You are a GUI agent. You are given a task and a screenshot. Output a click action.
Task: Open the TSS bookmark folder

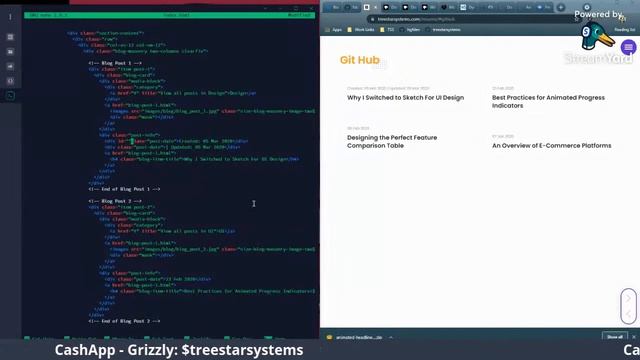pos(387,30)
